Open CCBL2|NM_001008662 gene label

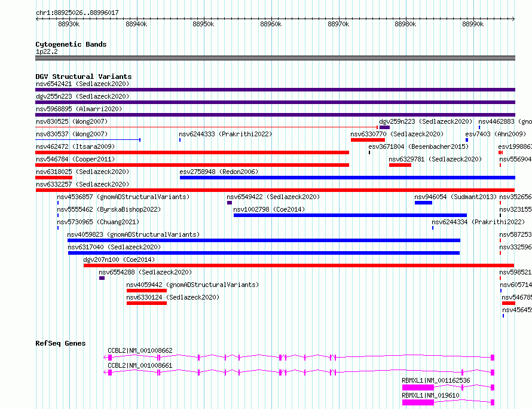140,350
